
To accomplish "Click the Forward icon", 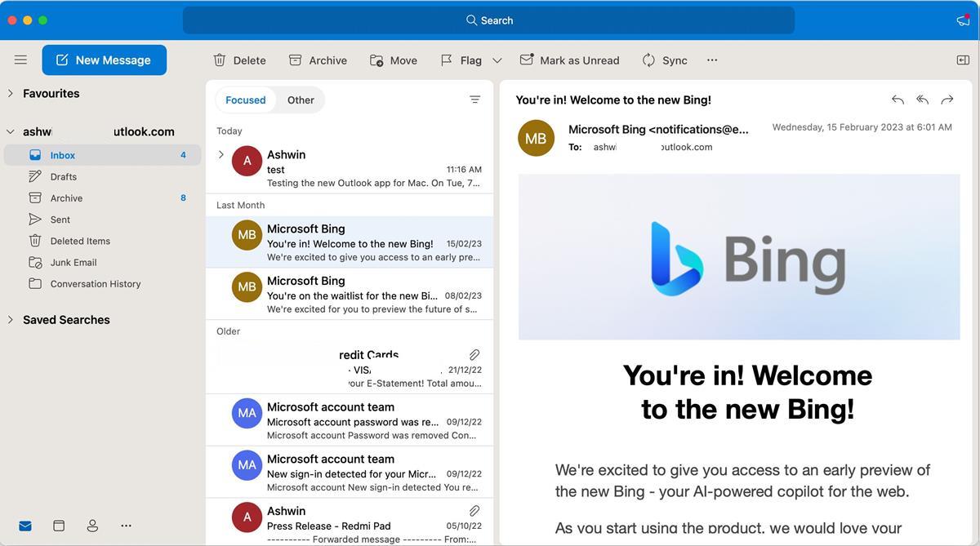I will 947,99.
